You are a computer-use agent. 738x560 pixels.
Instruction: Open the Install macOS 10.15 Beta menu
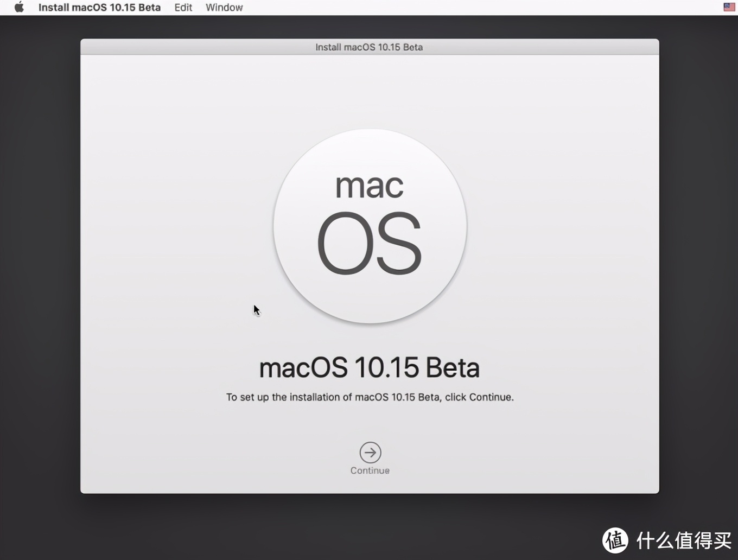click(x=99, y=8)
